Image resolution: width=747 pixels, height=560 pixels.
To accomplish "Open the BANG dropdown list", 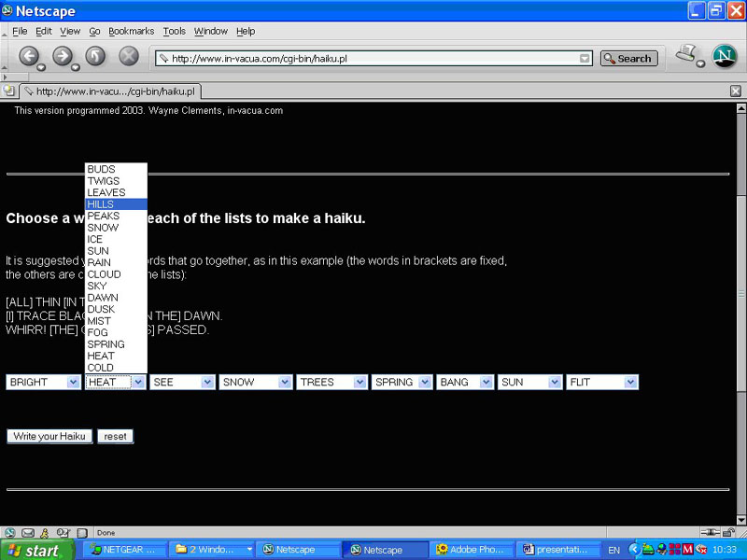I will tap(464, 382).
